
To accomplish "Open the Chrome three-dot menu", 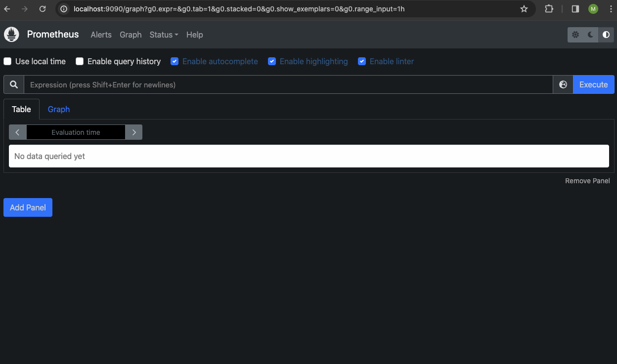I will pos(612,9).
